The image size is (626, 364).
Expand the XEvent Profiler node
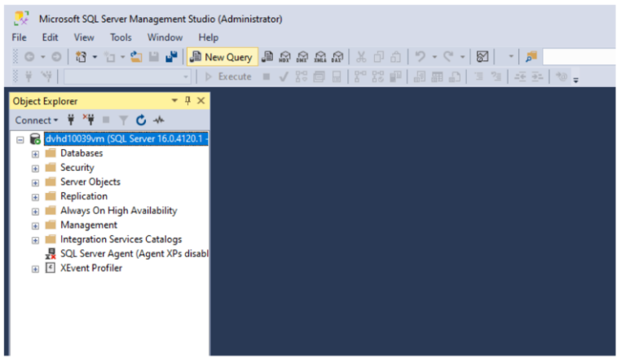[x=35, y=269]
